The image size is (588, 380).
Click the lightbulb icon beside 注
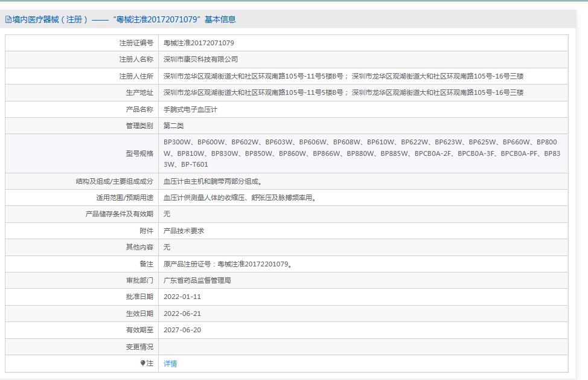tap(143, 363)
